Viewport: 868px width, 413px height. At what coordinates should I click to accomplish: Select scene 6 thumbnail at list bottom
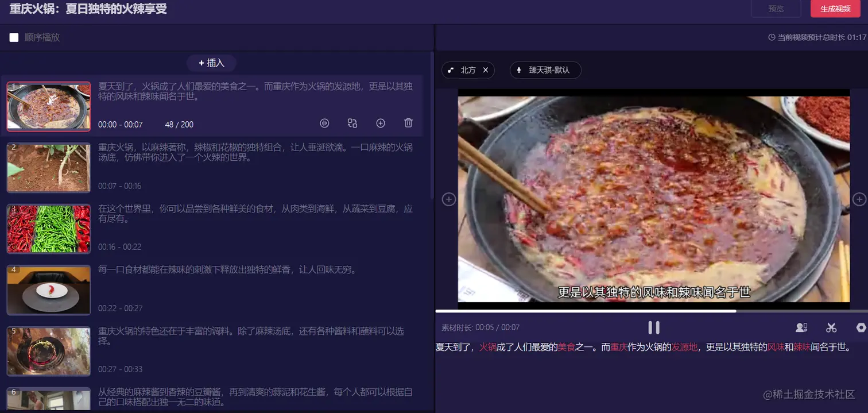pyautogui.click(x=49, y=400)
